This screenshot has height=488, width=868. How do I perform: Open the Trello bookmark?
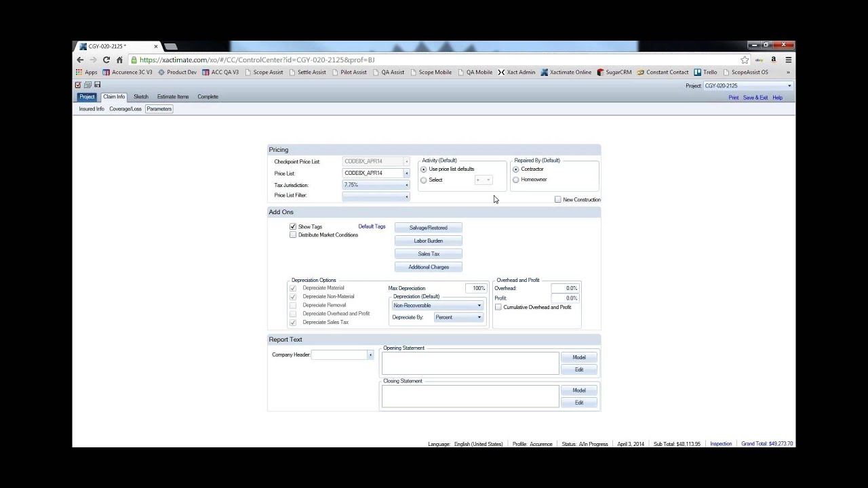tap(705, 72)
